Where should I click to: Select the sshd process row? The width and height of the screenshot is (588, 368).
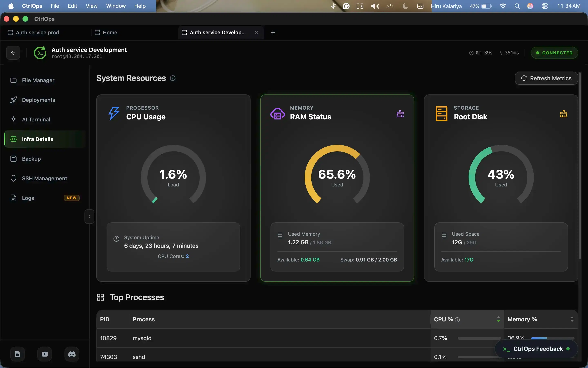(337, 355)
